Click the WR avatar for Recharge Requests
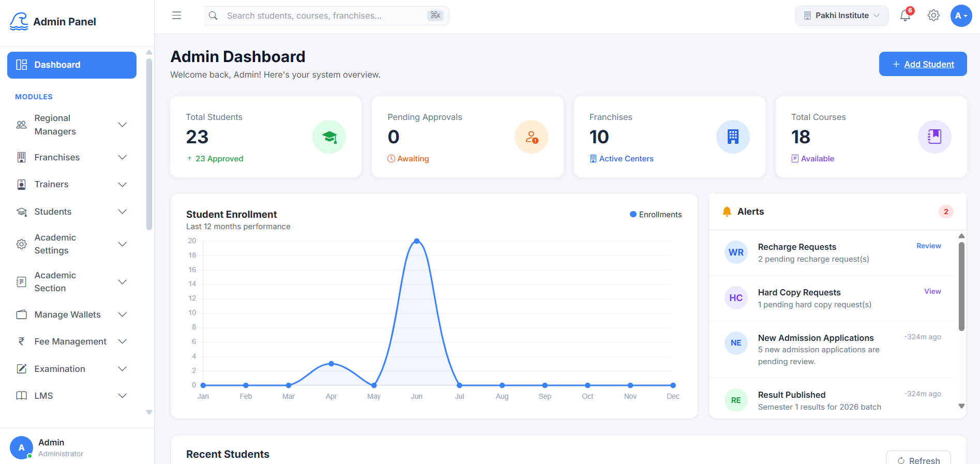This screenshot has height=464, width=980. tap(736, 252)
